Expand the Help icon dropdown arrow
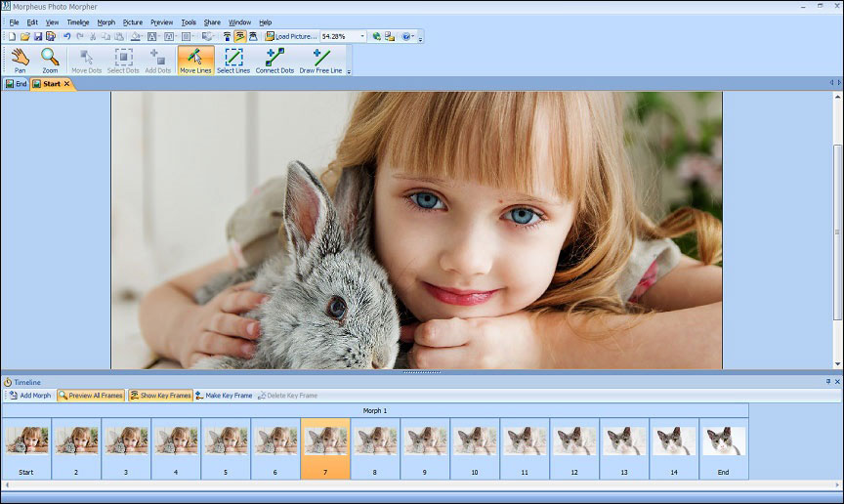This screenshot has width=844, height=504. point(413,36)
